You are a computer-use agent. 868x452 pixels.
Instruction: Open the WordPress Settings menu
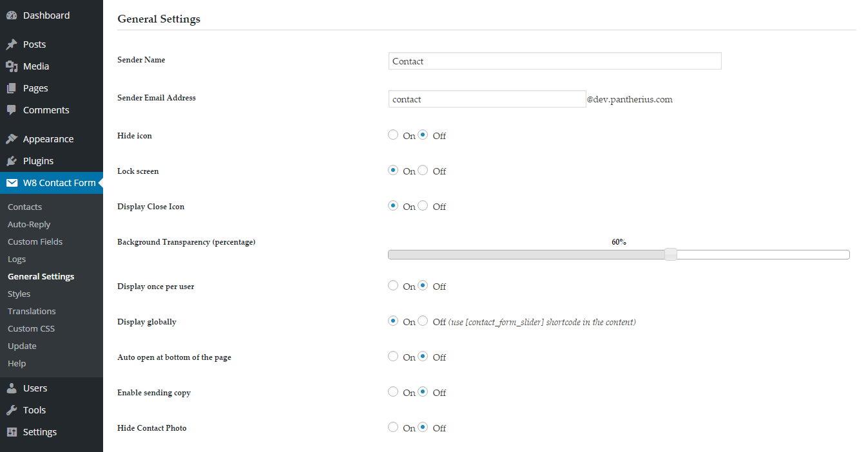coord(52,432)
